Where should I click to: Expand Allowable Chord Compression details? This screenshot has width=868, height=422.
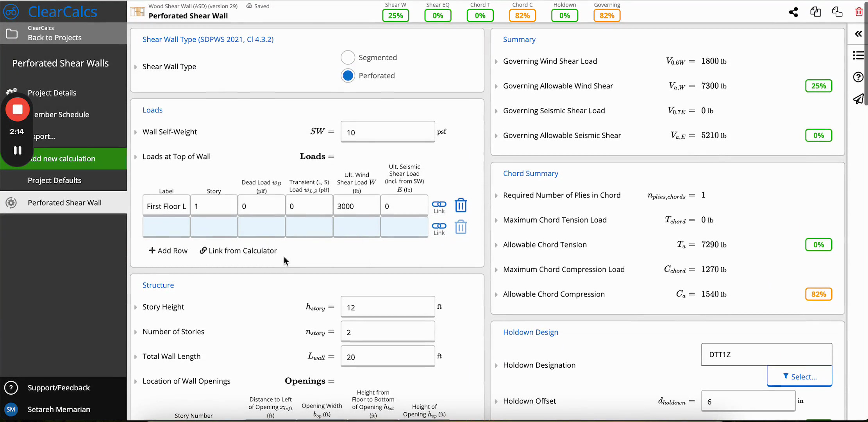pos(496,295)
